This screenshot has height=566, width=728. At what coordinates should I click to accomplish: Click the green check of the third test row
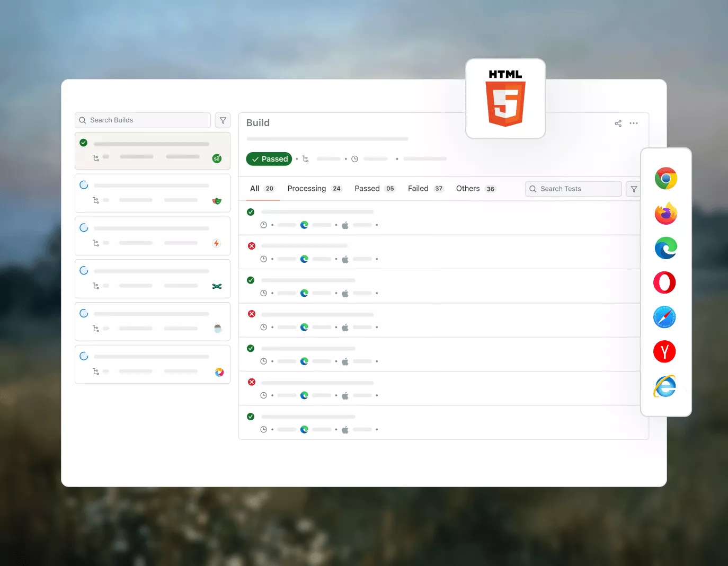[x=251, y=280]
